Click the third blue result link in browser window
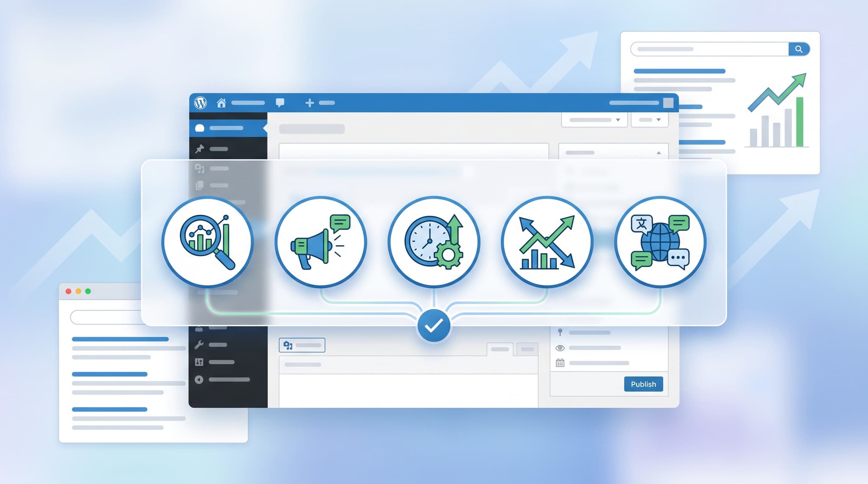The image size is (868, 484). click(109, 409)
